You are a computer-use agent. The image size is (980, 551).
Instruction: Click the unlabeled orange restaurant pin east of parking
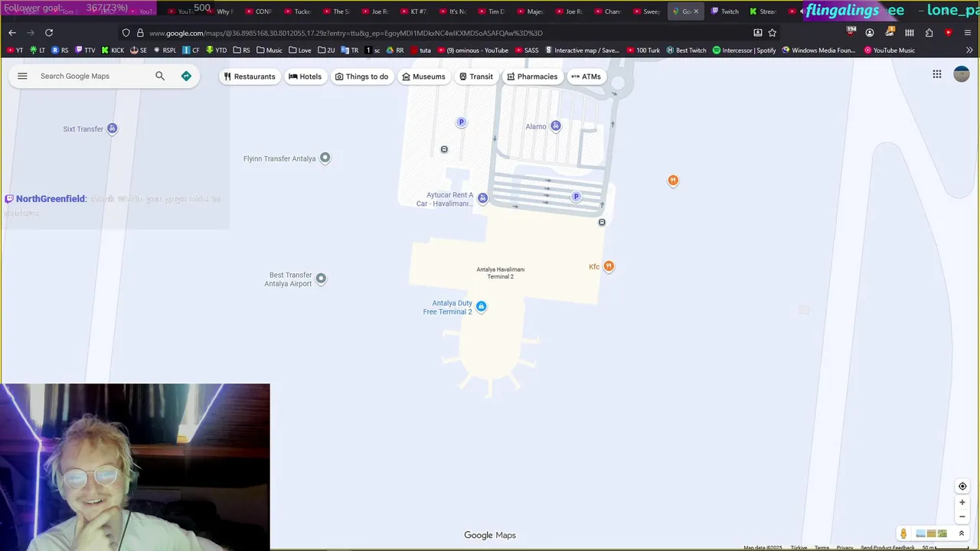point(673,181)
